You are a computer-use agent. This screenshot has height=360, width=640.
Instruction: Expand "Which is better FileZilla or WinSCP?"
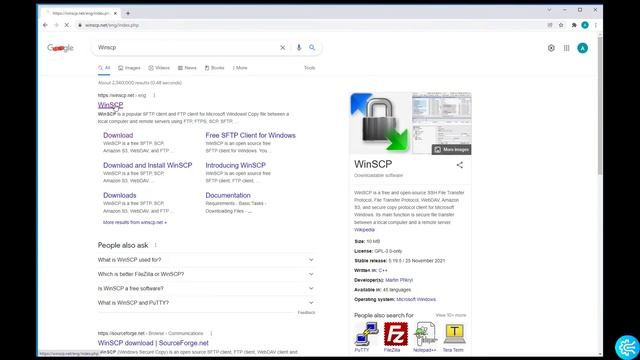tap(206, 274)
